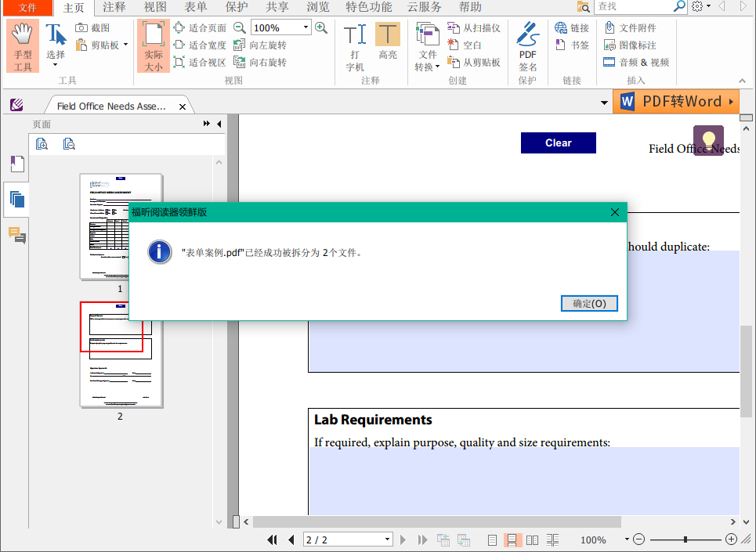Open the Clipboard (剪贴板) dropdown
The image size is (756, 552).
(125, 45)
